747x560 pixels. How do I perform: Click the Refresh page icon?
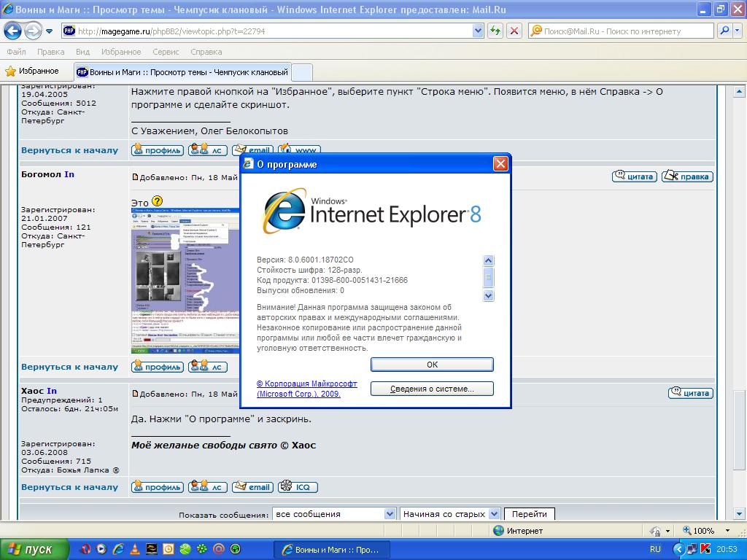pos(495,31)
